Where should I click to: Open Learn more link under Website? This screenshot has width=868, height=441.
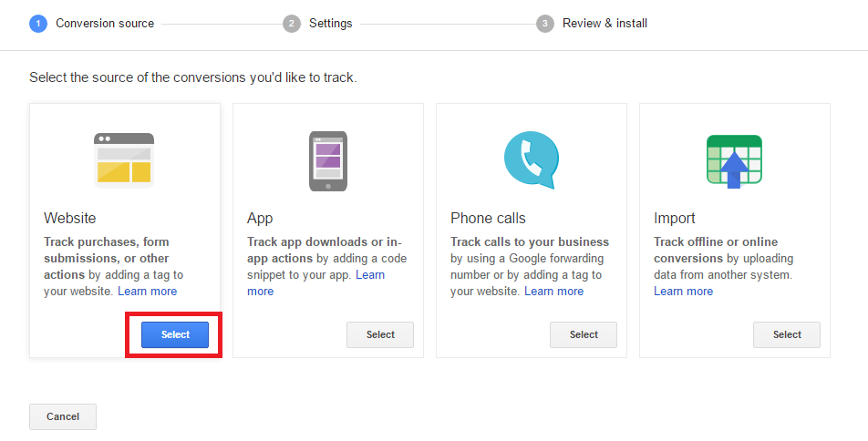pos(148,291)
